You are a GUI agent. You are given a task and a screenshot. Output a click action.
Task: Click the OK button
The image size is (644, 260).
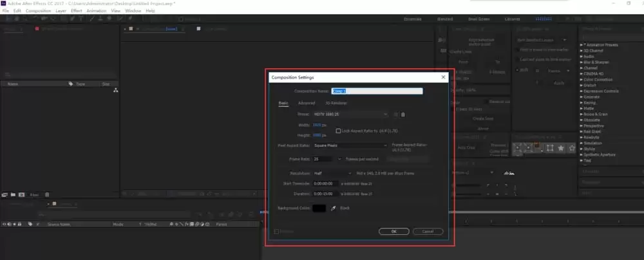pyautogui.click(x=394, y=232)
